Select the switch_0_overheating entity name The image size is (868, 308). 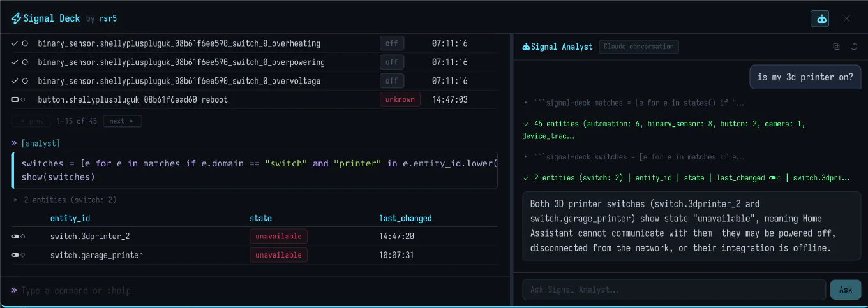[x=179, y=43]
